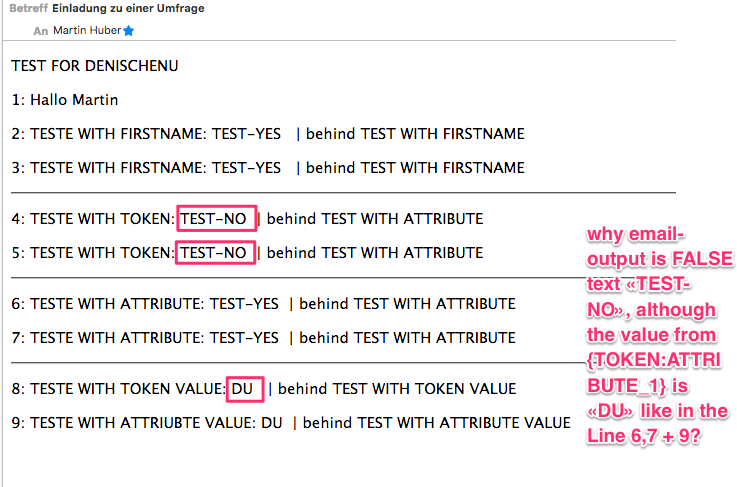The image size is (737, 487).
Task: Click TEST-YES in line 6
Action: 245,304
